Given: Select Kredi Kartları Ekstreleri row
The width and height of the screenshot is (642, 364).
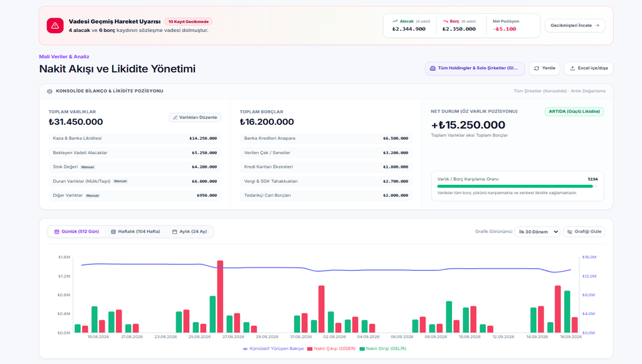Looking at the screenshot, I should pyautogui.click(x=326, y=167).
